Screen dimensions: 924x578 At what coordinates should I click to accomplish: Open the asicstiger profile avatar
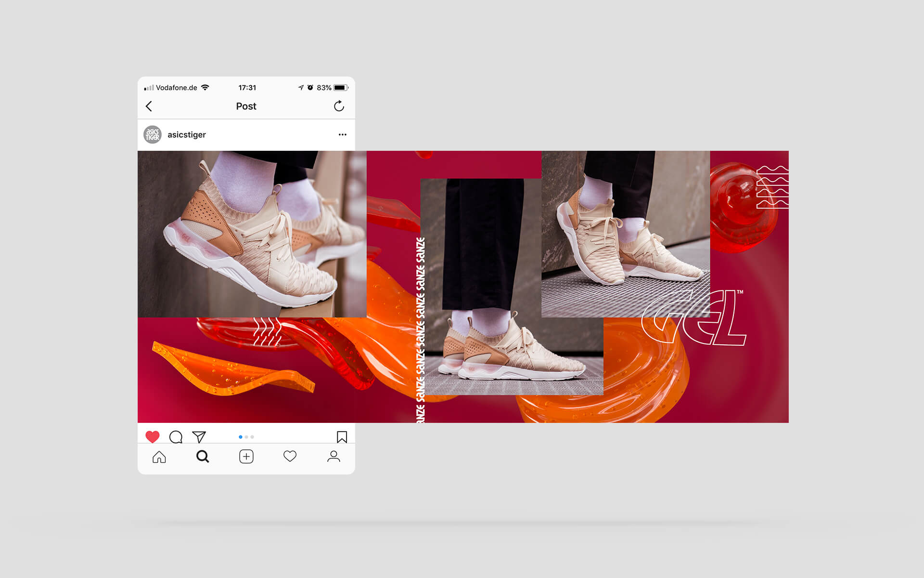tap(153, 134)
